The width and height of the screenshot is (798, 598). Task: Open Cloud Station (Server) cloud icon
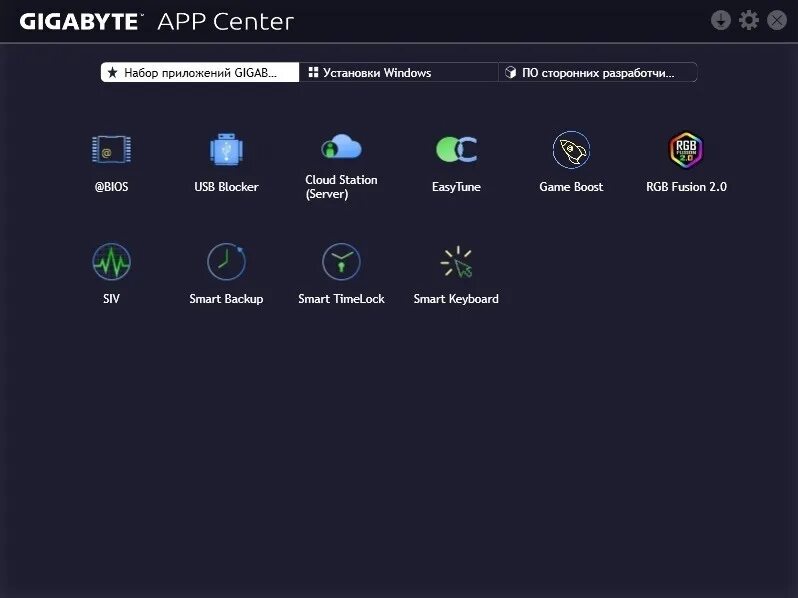341,146
